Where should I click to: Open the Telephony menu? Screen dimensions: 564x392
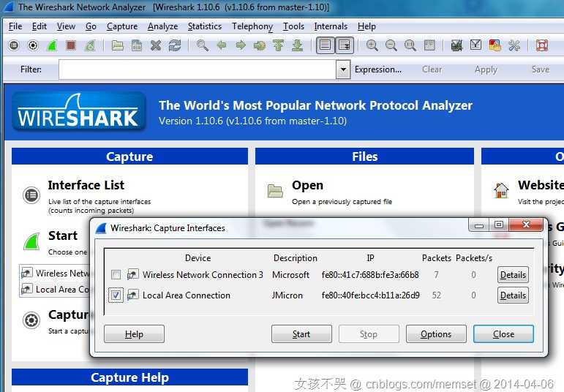pyautogui.click(x=252, y=26)
